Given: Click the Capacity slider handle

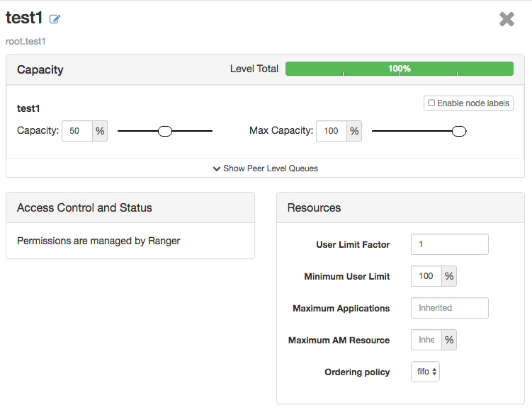Looking at the screenshot, I should 165,131.
